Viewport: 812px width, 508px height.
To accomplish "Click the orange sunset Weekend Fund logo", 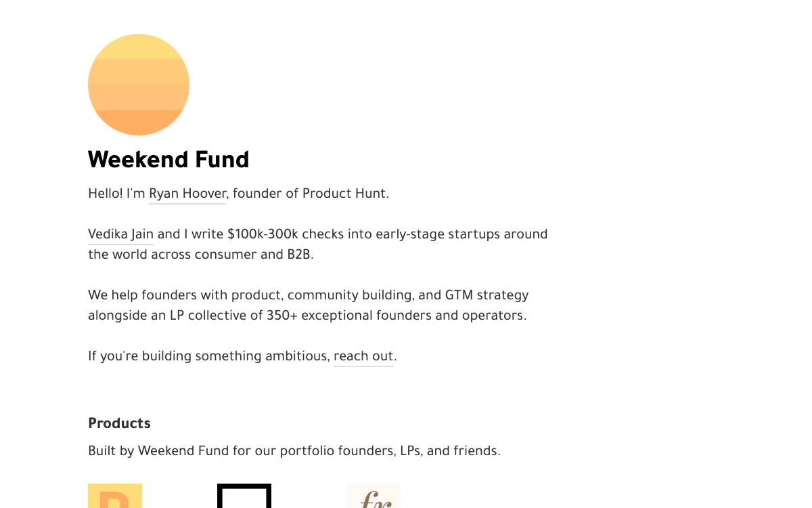I will [139, 85].
